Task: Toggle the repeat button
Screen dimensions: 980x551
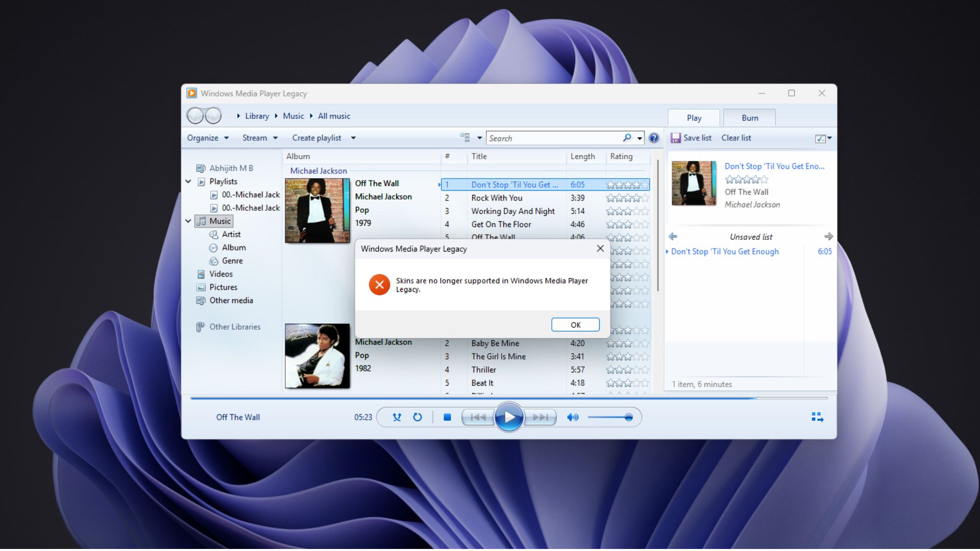Action: click(x=418, y=417)
